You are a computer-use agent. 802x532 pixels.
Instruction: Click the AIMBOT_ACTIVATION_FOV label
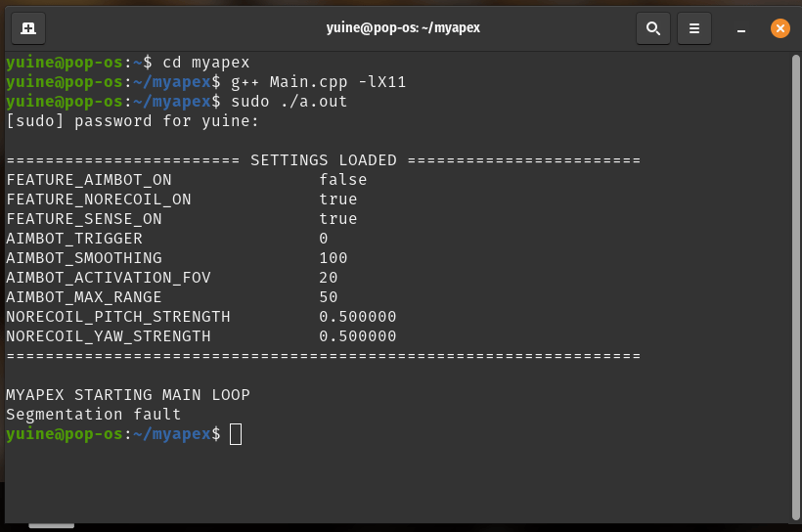[x=109, y=278]
